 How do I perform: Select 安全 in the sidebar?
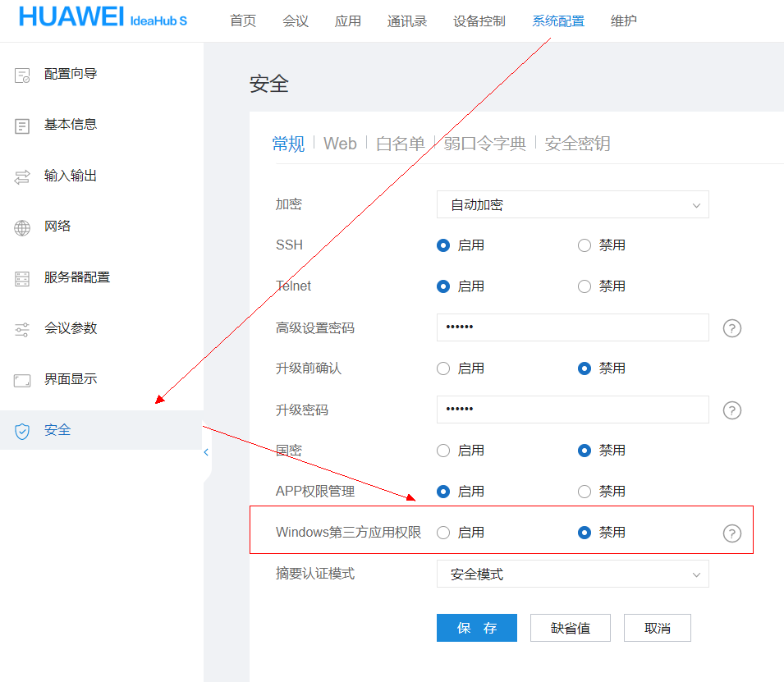pyautogui.click(x=102, y=430)
